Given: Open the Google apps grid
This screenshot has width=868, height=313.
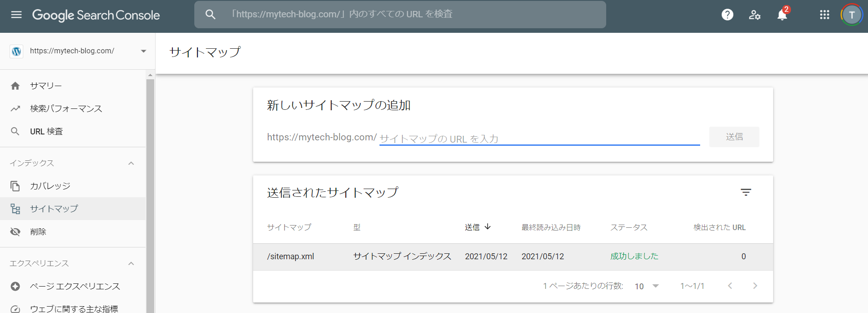Looking at the screenshot, I should coord(824,15).
